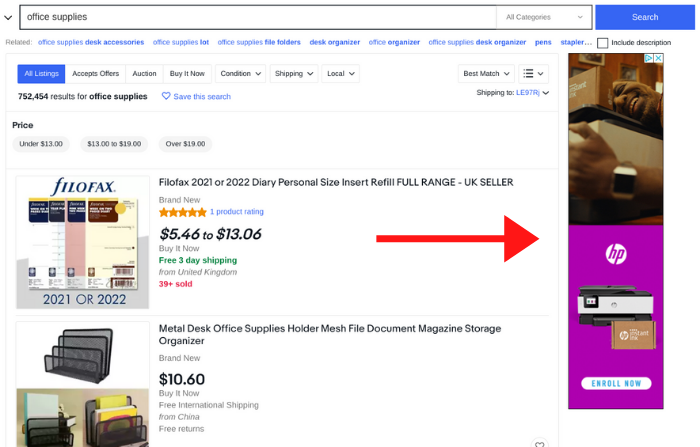
Task: Click the from China text
Action: [179, 417]
